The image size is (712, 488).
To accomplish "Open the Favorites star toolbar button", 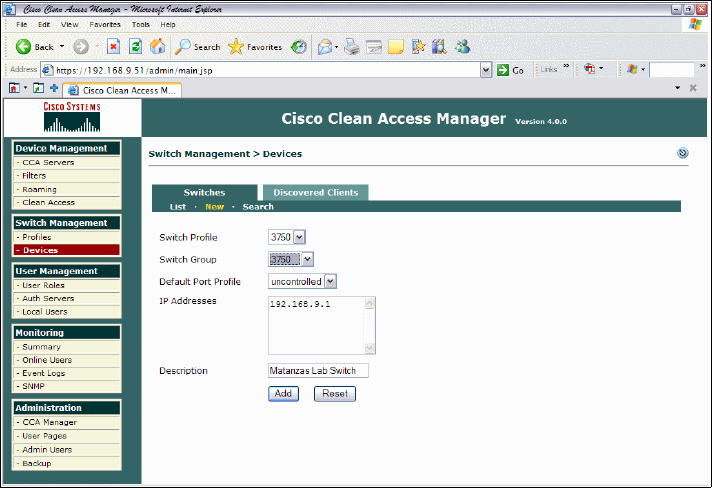I will click(x=255, y=46).
